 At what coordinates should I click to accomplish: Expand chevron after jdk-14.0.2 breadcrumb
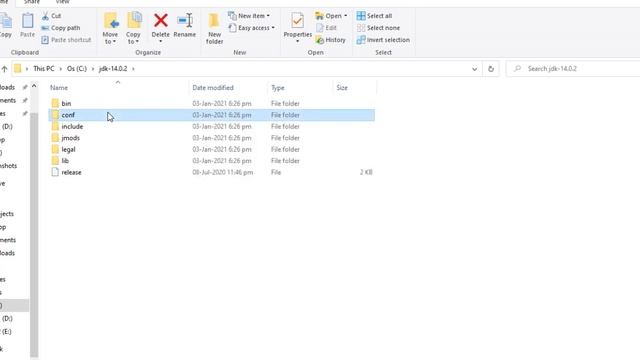pos(133,69)
